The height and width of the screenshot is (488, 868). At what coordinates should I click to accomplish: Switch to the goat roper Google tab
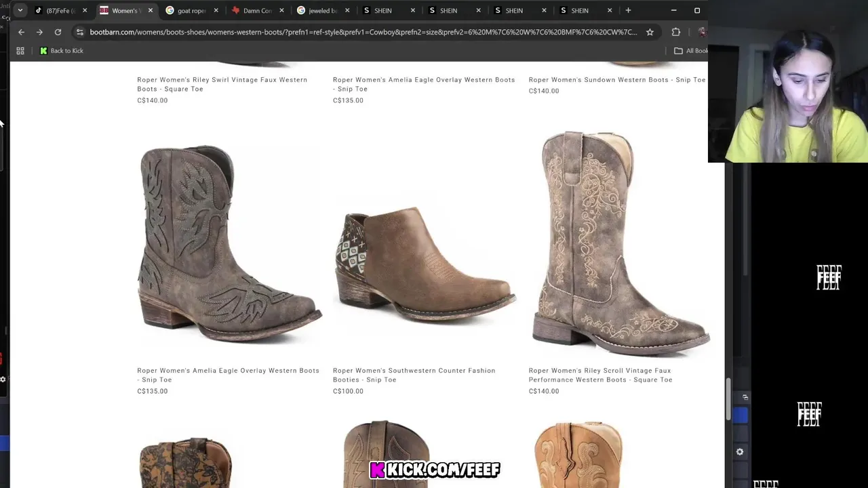[x=190, y=10]
